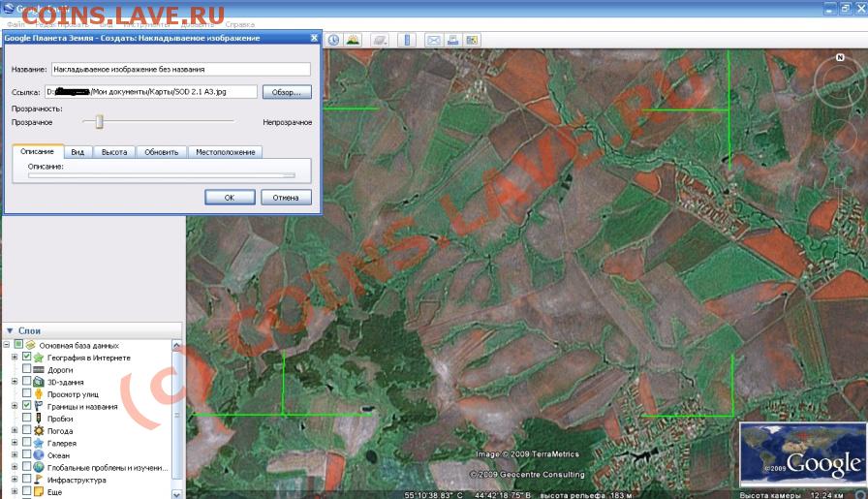Viewport: 868px width, 499px height.
Task: Click the flag icon of Инфраструктура layer
Action: [38, 480]
